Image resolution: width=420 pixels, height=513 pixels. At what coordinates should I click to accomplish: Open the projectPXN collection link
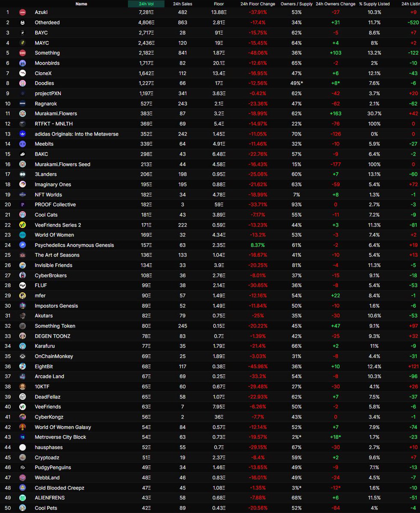pos(47,93)
